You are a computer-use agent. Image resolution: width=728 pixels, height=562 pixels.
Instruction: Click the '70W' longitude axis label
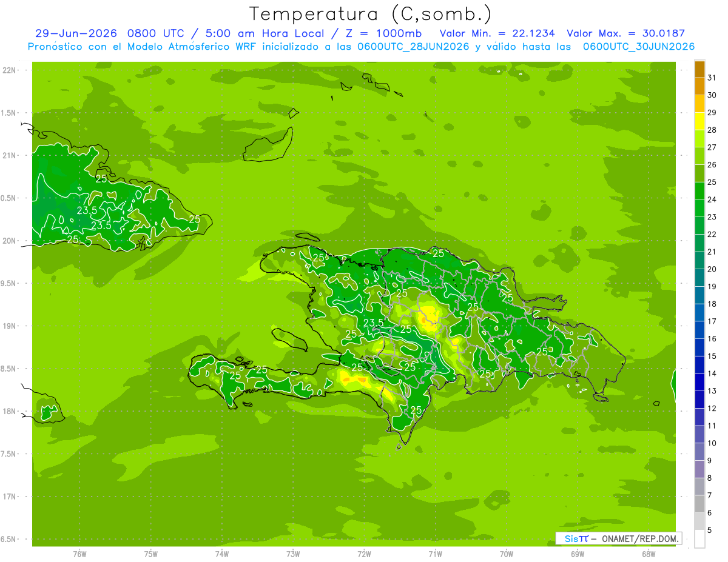pyautogui.click(x=507, y=554)
